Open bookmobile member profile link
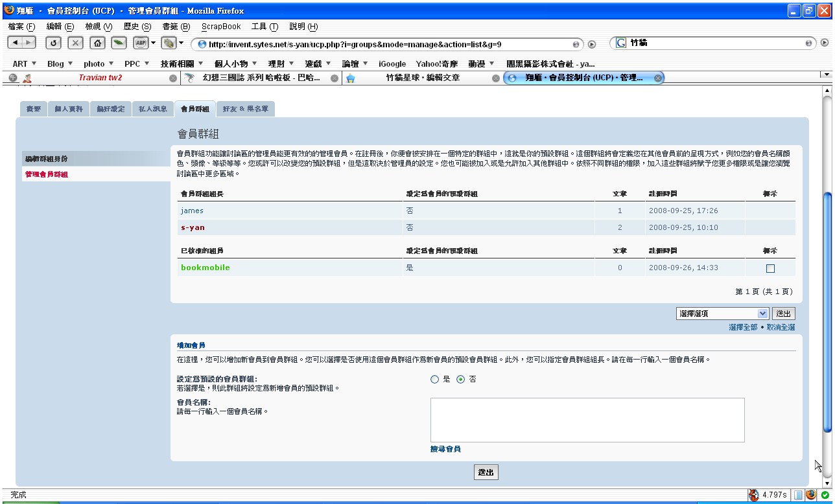 click(206, 268)
